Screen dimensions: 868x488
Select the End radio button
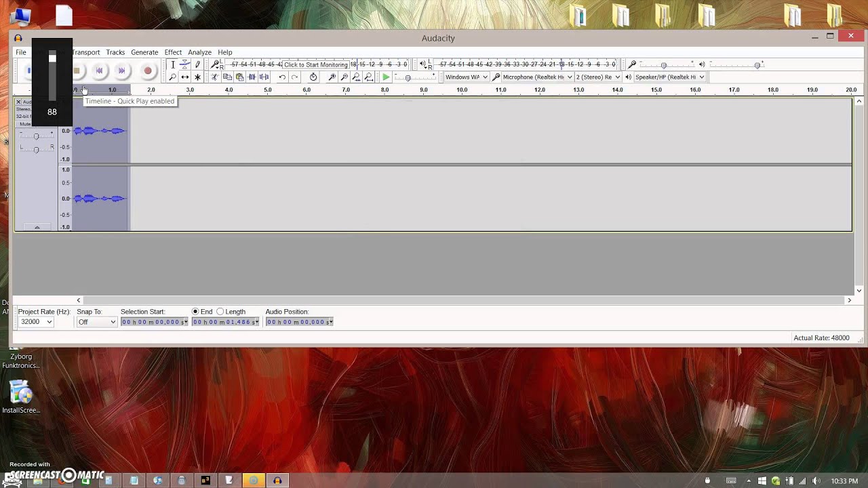tap(195, 312)
